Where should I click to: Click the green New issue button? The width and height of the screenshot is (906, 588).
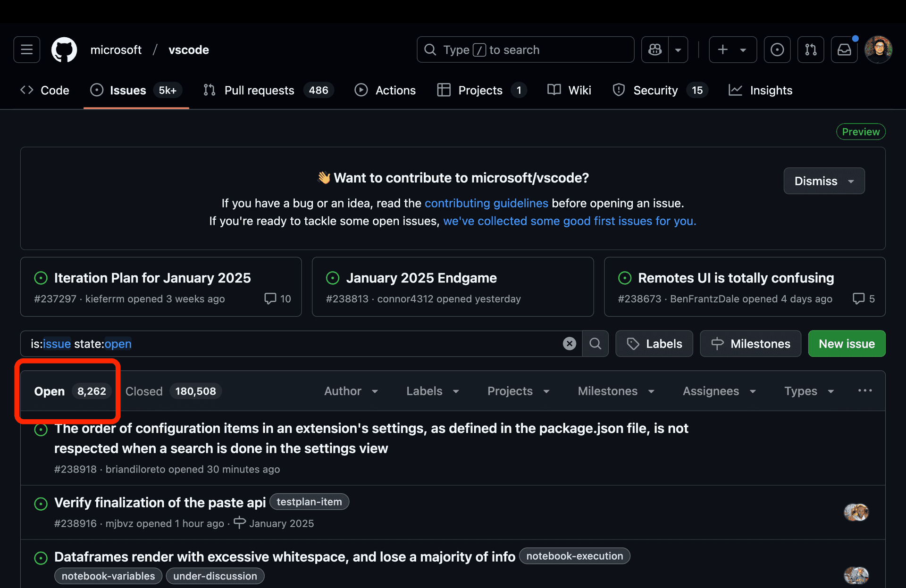pos(847,344)
